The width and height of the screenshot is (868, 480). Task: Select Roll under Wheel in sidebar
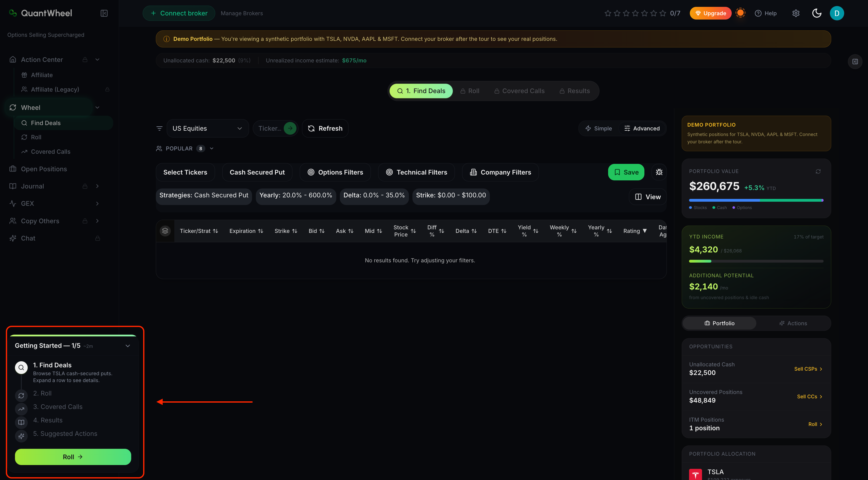[x=36, y=137]
